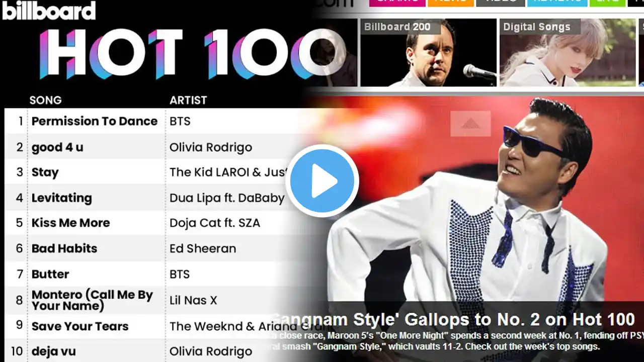
Task: Click artist The Kid LAROI in Stay row
Action: 229,172
